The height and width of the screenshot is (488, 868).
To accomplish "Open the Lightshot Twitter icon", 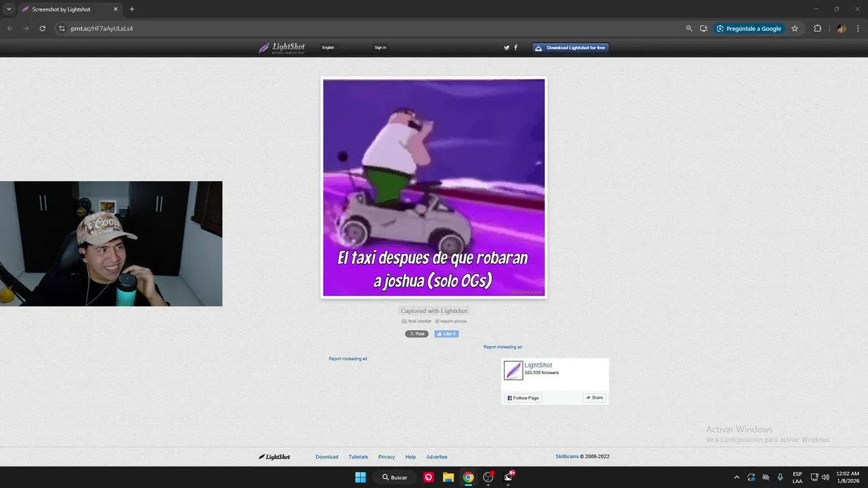I will coord(507,47).
